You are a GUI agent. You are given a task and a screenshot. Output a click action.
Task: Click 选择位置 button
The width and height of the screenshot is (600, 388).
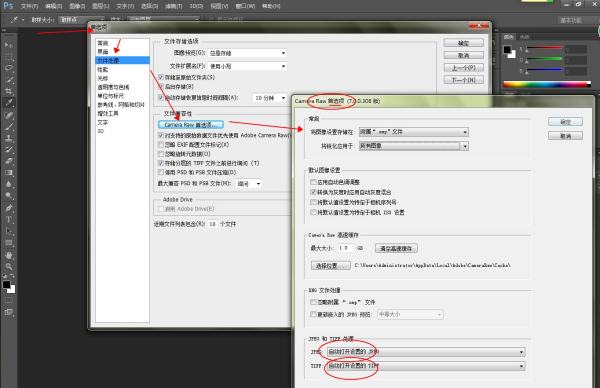pos(331,265)
